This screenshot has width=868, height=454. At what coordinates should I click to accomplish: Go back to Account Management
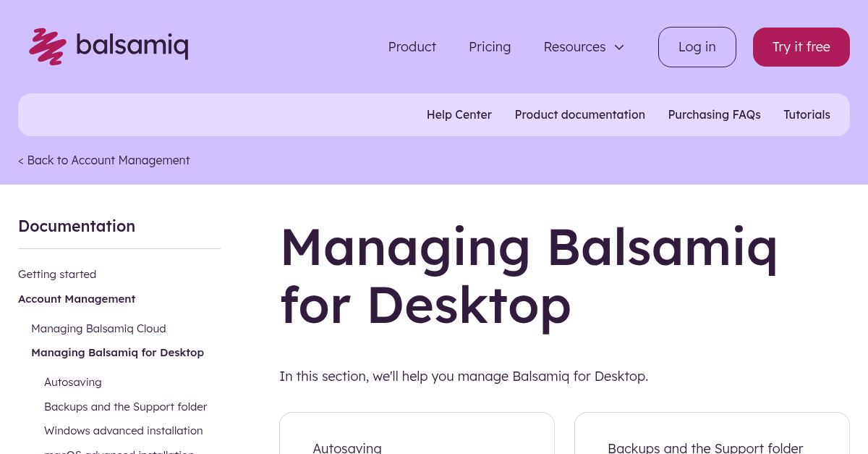pyautogui.click(x=103, y=160)
